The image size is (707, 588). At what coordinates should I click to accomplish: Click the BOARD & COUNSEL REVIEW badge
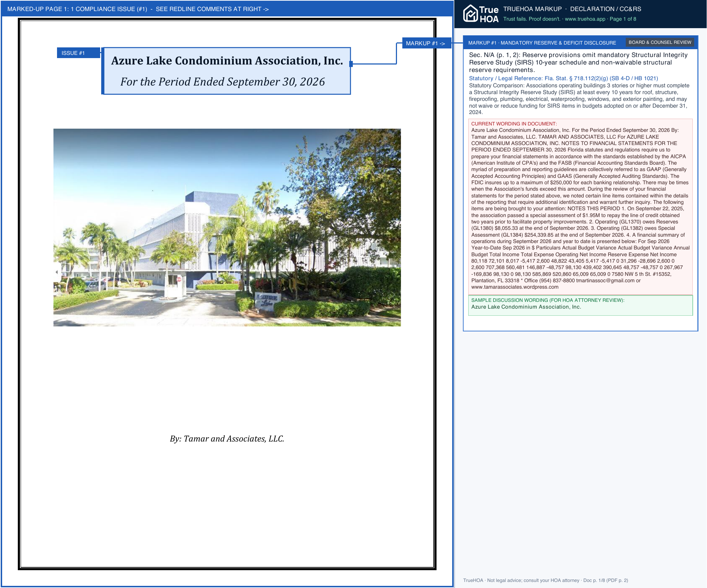click(660, 42)
